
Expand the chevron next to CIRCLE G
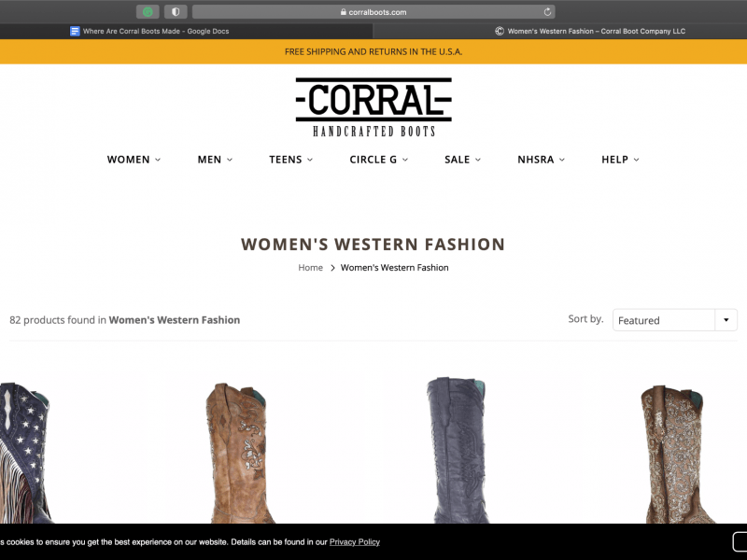pyautogui.click(x=405, y=160)
